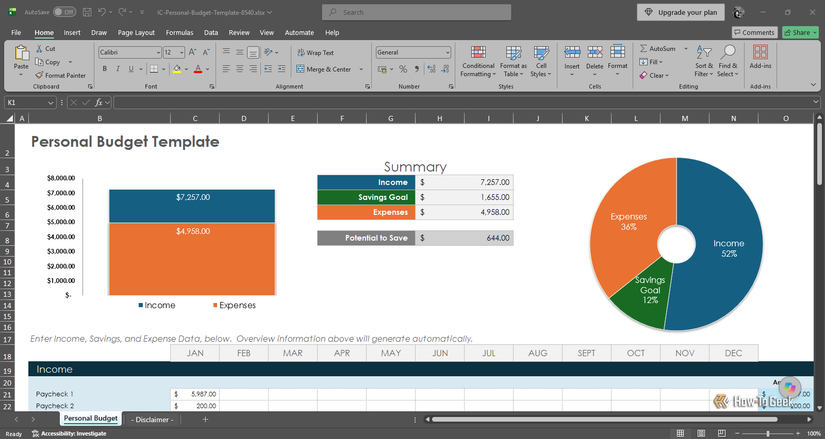Switch to the Page Layout tab
Screen dimensions: 825x439
pos(136,32)
